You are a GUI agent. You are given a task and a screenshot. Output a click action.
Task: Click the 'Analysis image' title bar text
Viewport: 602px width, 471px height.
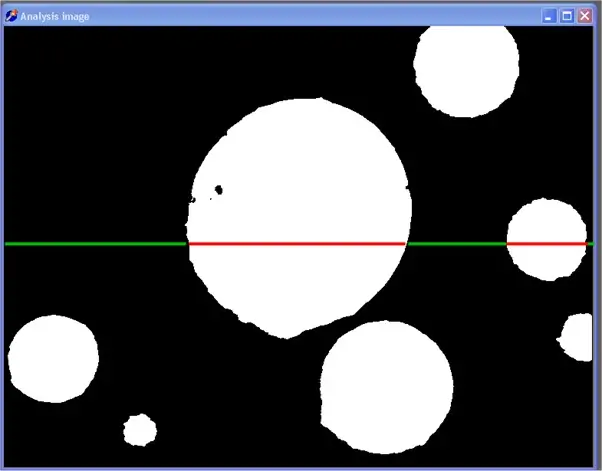55,16
